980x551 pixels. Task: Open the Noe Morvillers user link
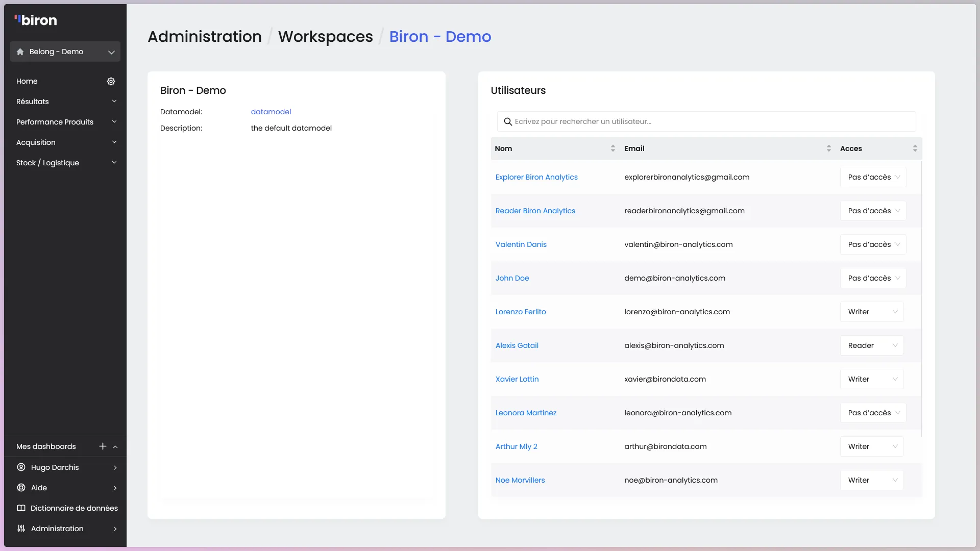(520, 480)
